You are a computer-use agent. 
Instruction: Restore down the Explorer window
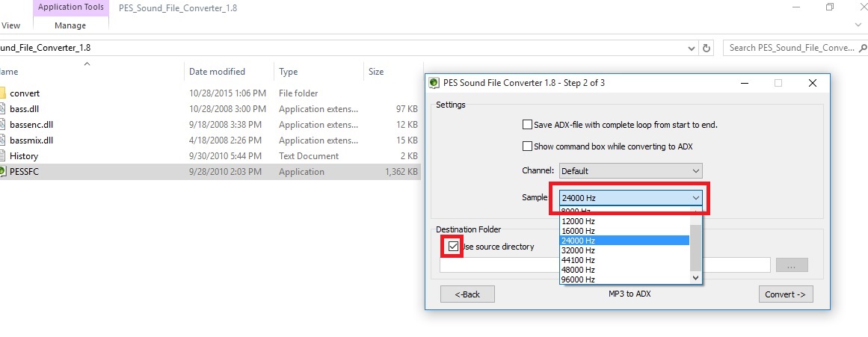[x=829, y=7]
